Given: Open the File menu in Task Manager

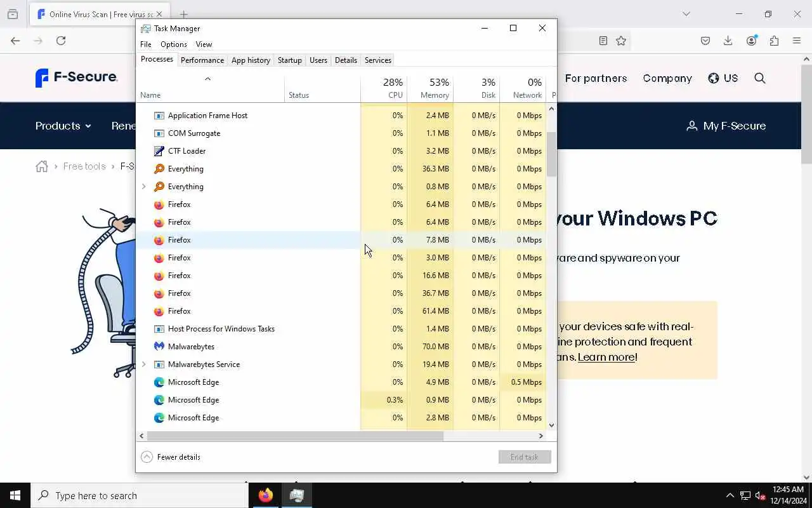Looking at the screenshot, I should 146,44.
